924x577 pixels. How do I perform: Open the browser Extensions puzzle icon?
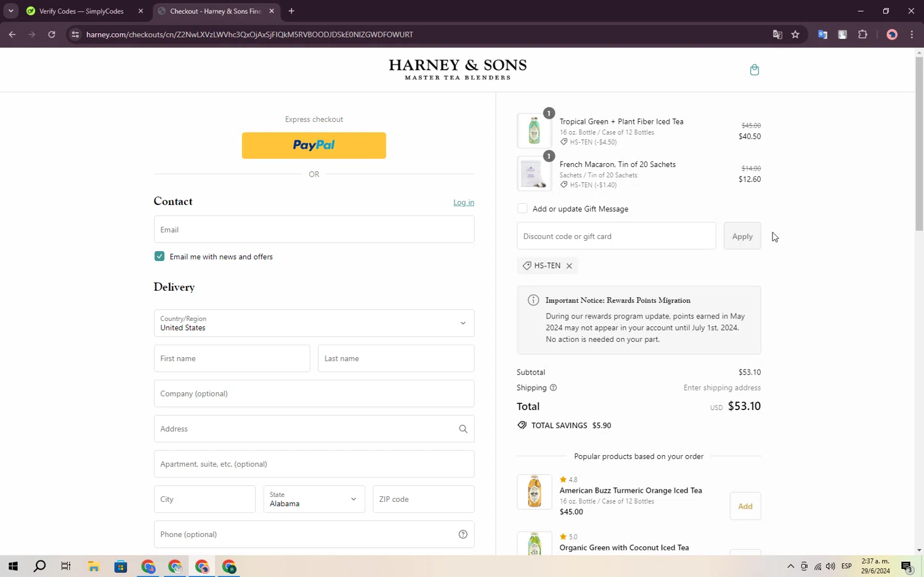click(x=862, y=34)
